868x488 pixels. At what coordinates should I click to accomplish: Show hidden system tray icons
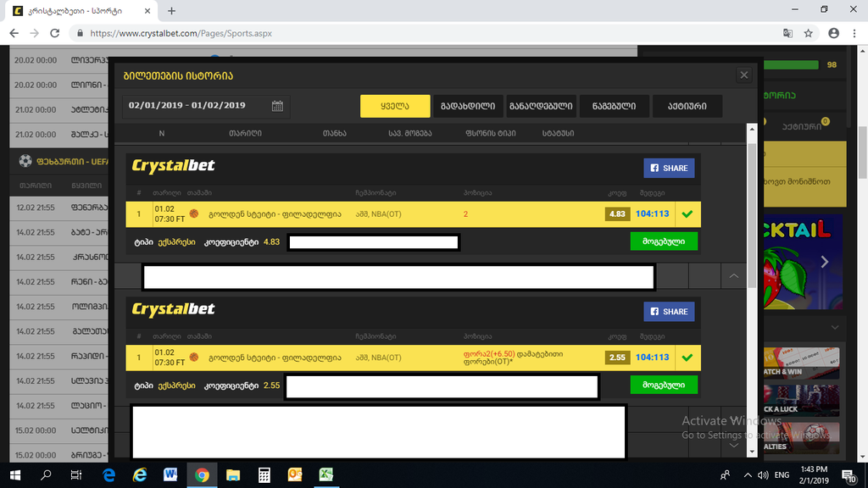click(748, 475)
